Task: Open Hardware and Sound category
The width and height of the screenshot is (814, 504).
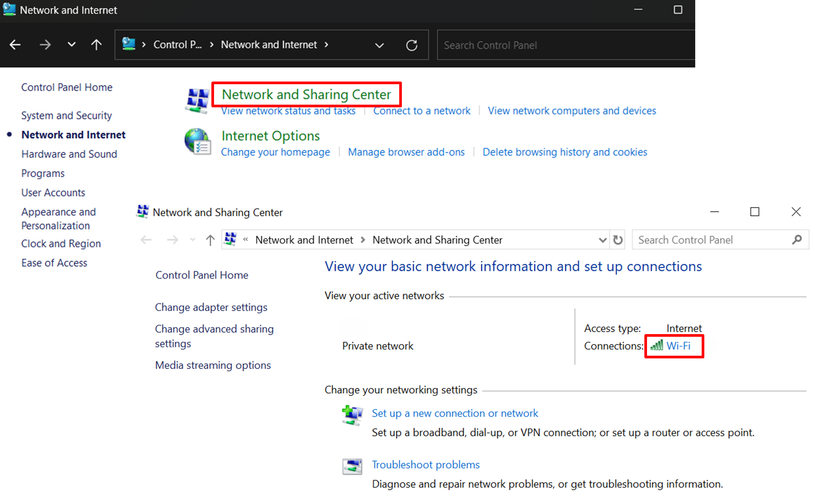Action: click(x=69, y=154)
